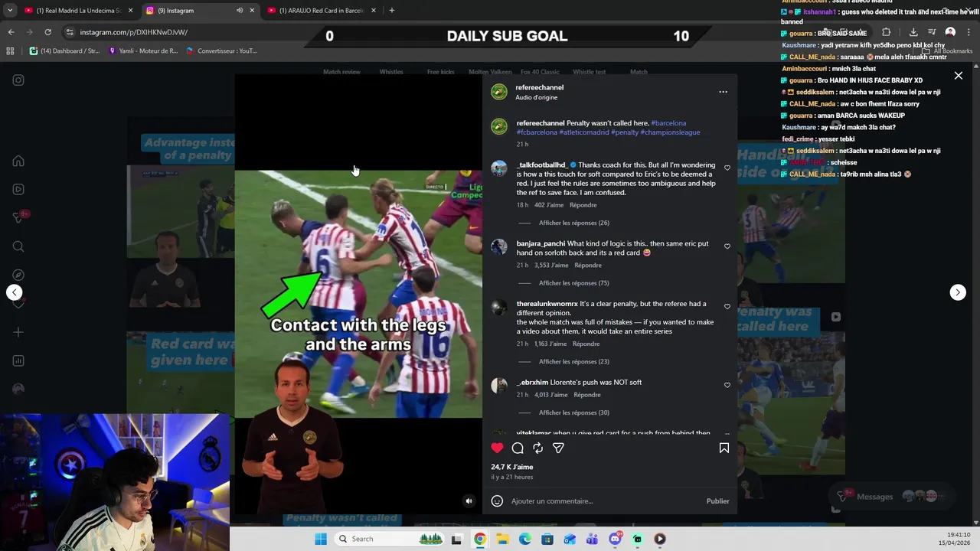
Task: Like _talkfootballhd_ comment heart
Action: (727, 168)
